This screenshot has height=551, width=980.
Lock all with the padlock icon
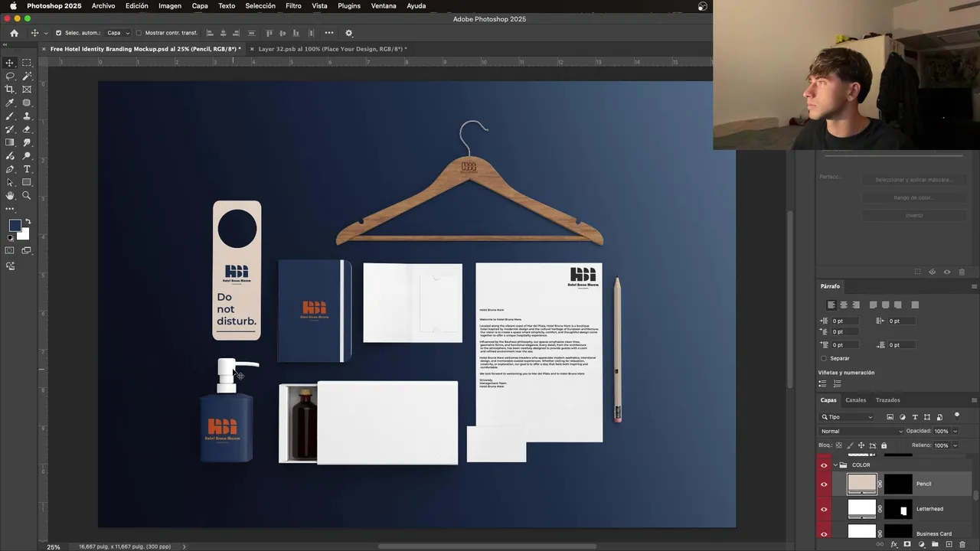point(884,445)
